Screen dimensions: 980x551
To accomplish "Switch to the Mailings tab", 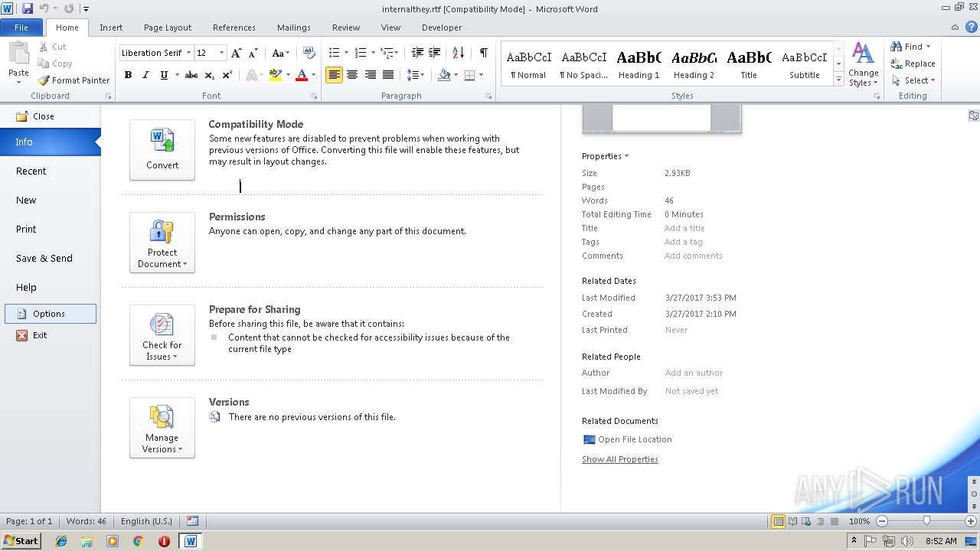I will [x=294, y=28].
